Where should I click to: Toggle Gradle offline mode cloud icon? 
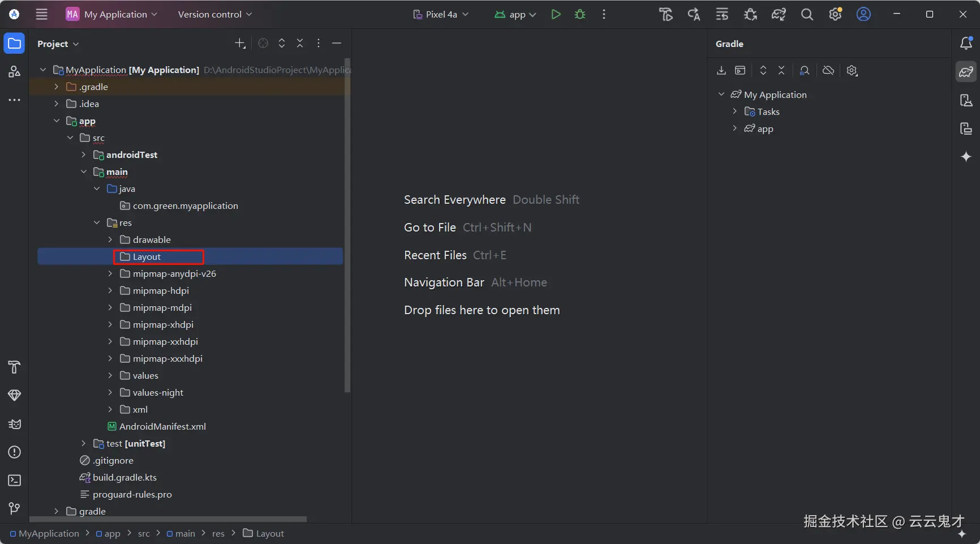(x=828, y=71)
